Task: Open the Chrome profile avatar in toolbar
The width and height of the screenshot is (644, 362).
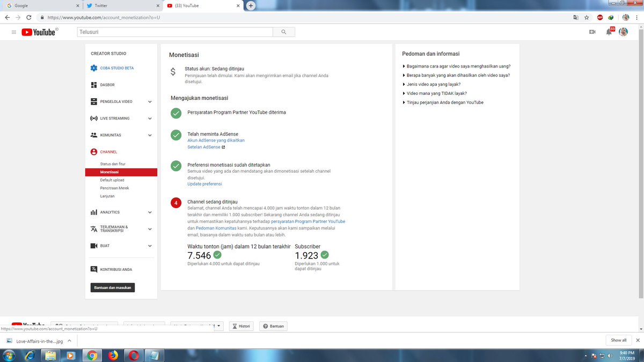Action: click(626, 17)
